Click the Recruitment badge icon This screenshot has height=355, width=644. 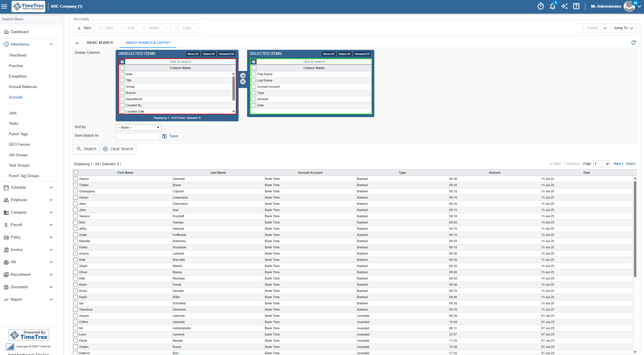tap(6, 274)
